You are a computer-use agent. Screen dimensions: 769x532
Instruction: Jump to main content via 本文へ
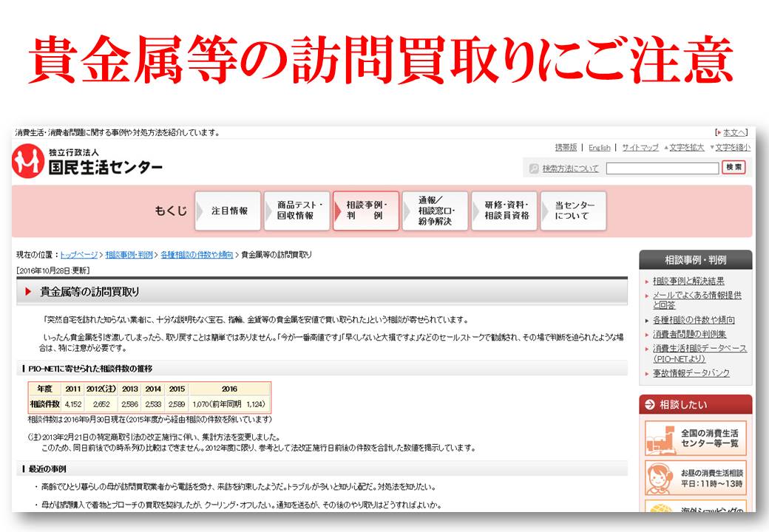pyautogui.click(x=734, y=132)
